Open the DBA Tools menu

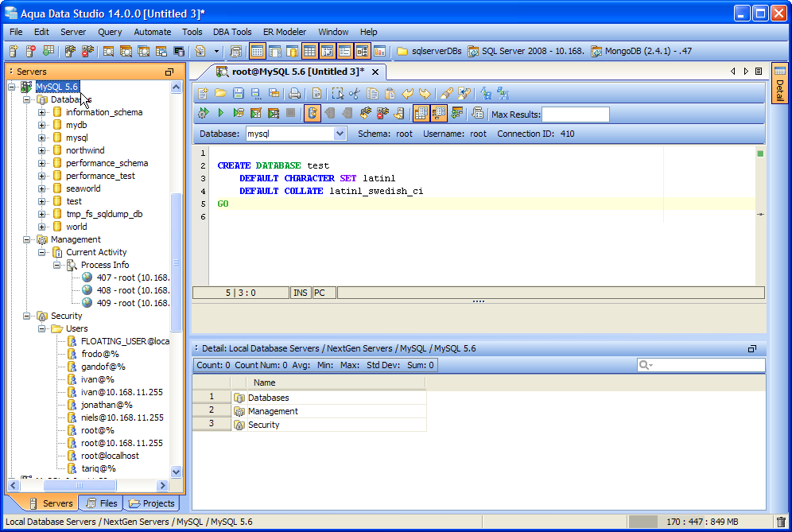232,32
